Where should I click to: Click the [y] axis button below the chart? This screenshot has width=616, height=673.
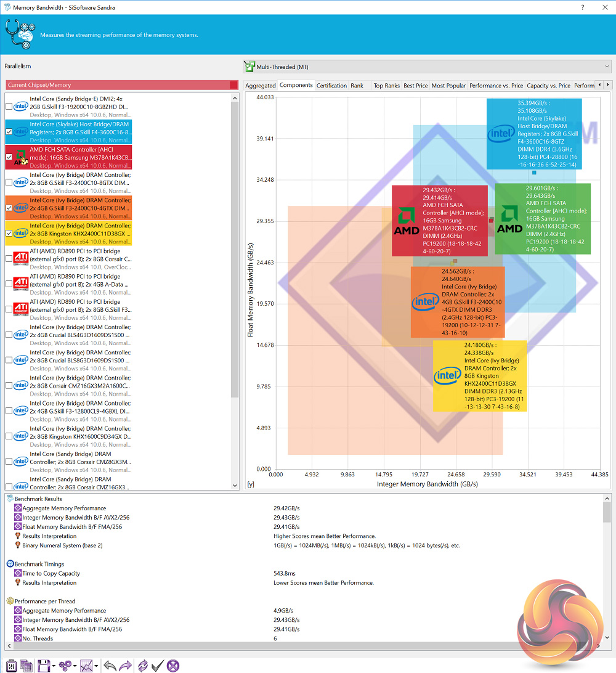click(x=251, y=484)
